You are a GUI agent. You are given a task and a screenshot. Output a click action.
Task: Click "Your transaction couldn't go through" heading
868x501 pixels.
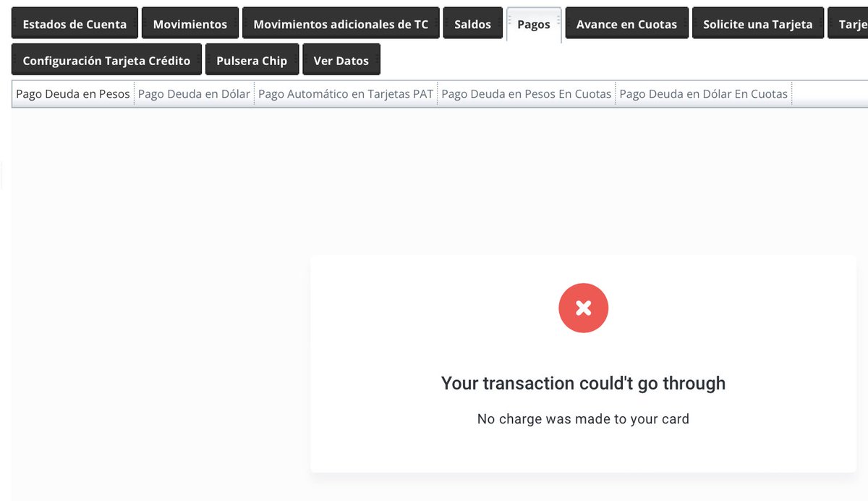pos(584,383)
